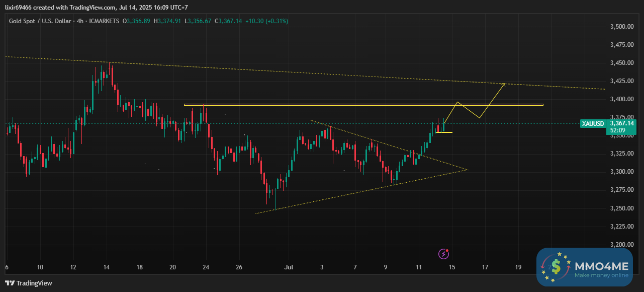Screen dimensions: 644x292
Task: Click date 15 on the time axis
Action: point(452,267)
